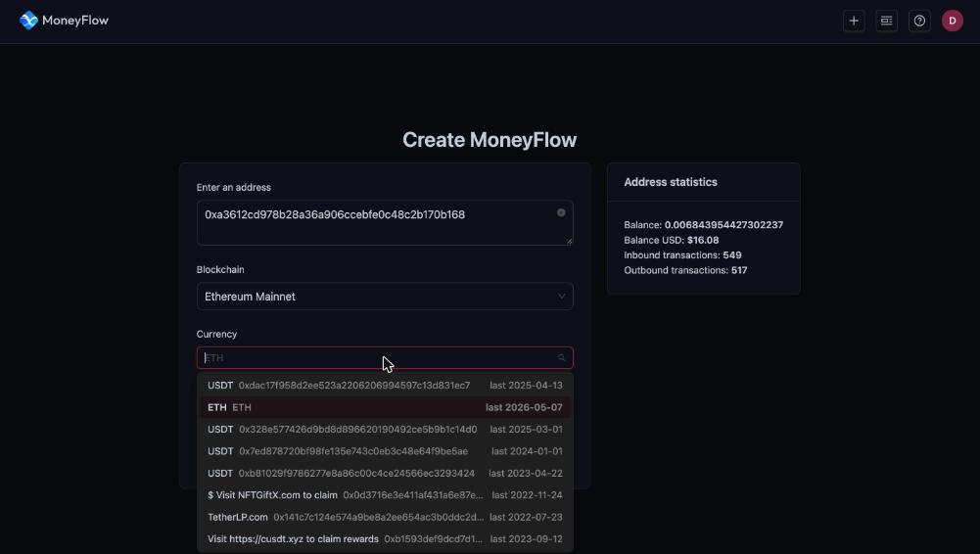This screenshot has height=554, width=980.
Task: Click Inbound transactions: 549 line
Action: pos(682,254)
